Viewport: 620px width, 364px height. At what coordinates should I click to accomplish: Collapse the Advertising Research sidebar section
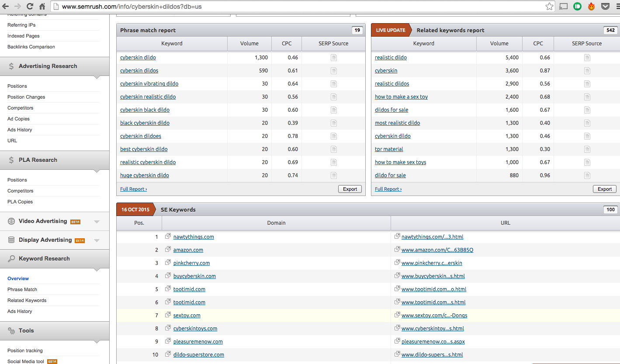pyautogui.click(x=97, y=78)
